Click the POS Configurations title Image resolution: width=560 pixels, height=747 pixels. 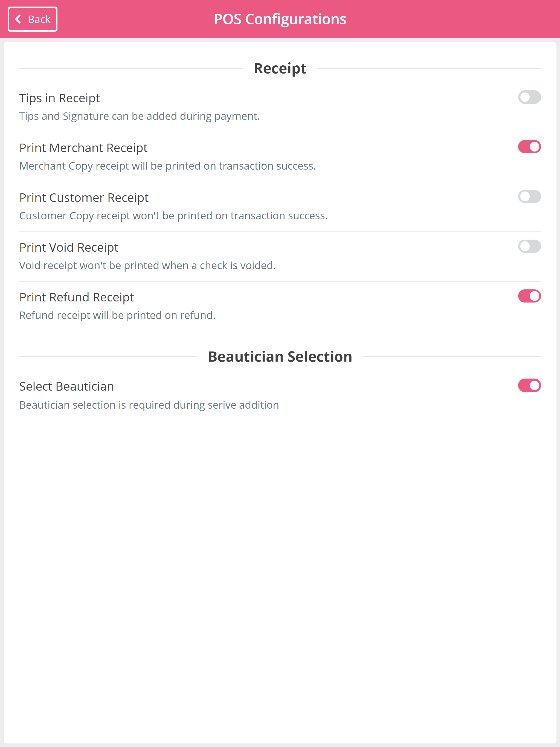point(280,19)
